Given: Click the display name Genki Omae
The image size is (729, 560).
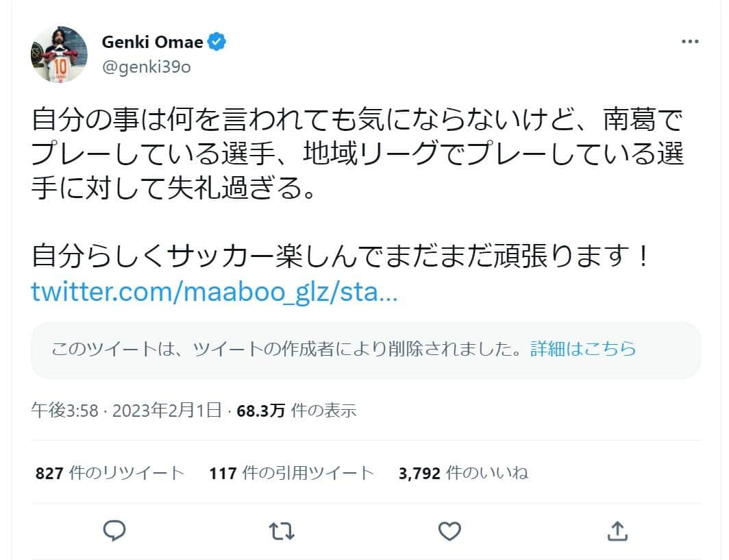Looking at the screenshot, I should coord(151,40).
